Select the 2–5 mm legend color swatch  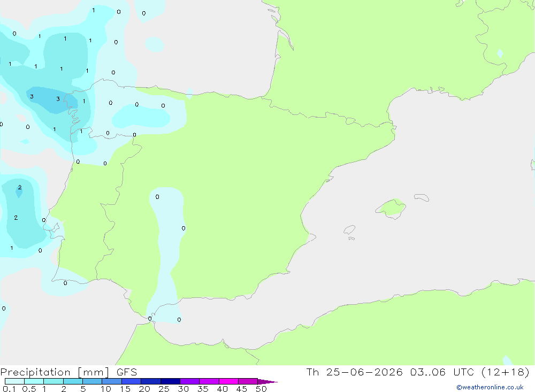click(x=73, y=381)
